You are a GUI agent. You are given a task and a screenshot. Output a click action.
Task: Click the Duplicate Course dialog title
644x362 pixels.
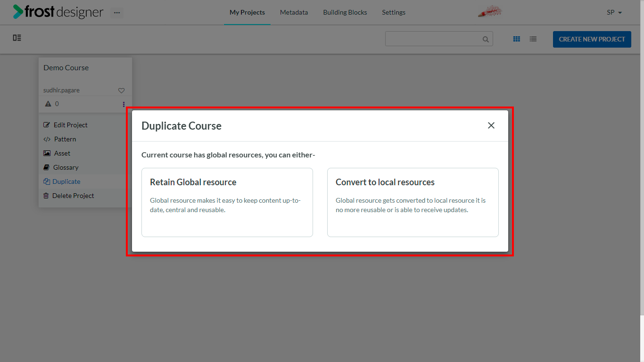pos(182,126)
